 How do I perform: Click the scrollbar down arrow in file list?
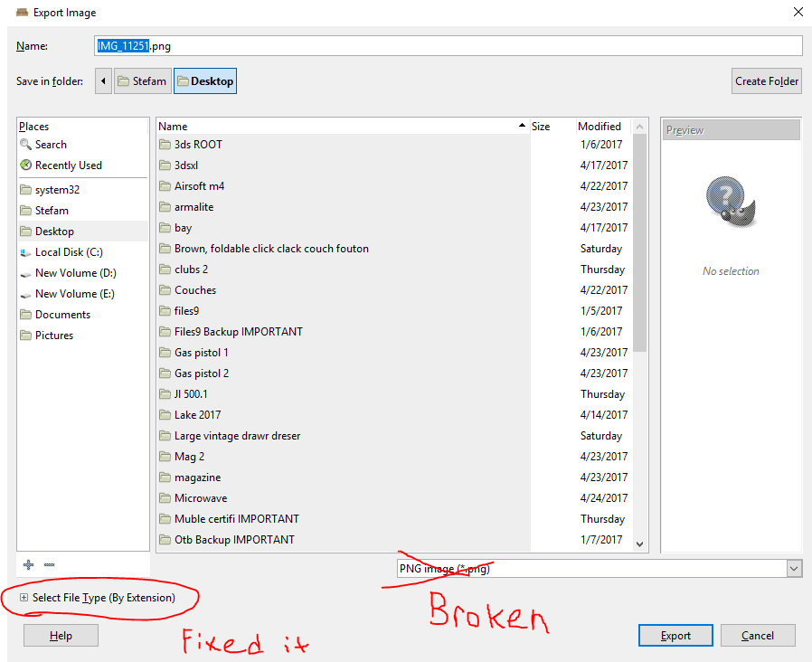point(639,544)
